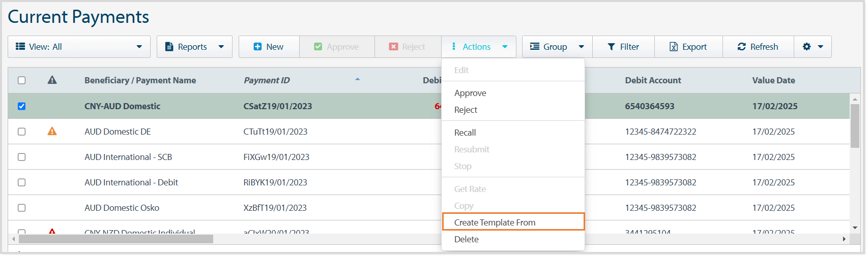Click the Group rows icon
This screenshot has height=257, width=868.
(534, 47)
